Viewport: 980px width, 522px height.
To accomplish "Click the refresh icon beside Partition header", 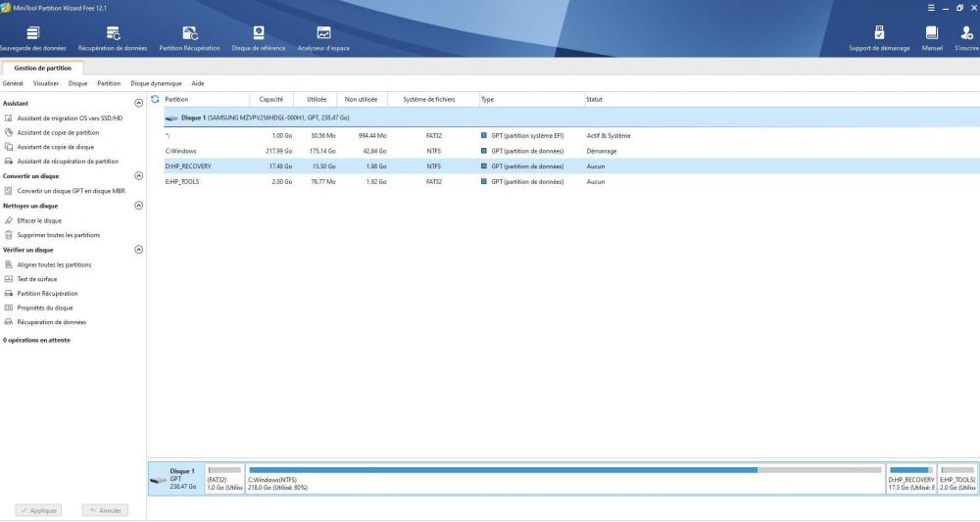I will [x=153, y=99].
